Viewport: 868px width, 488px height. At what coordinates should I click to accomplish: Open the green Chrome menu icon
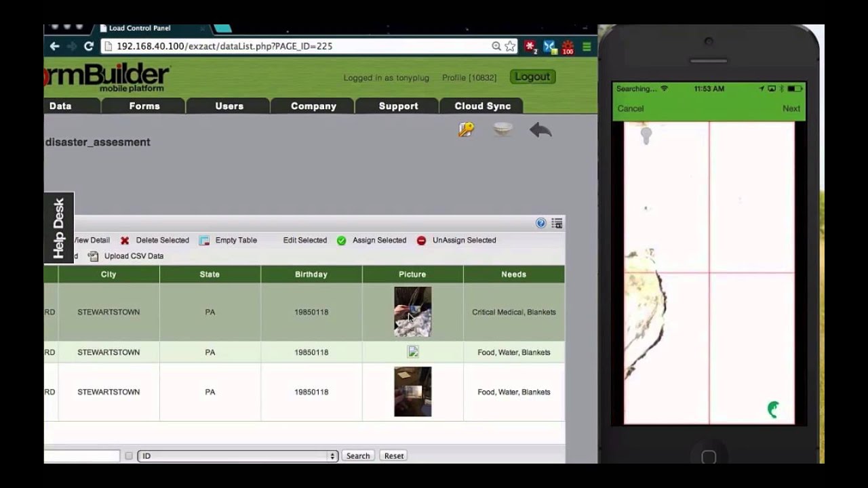(x=587, y=46)
